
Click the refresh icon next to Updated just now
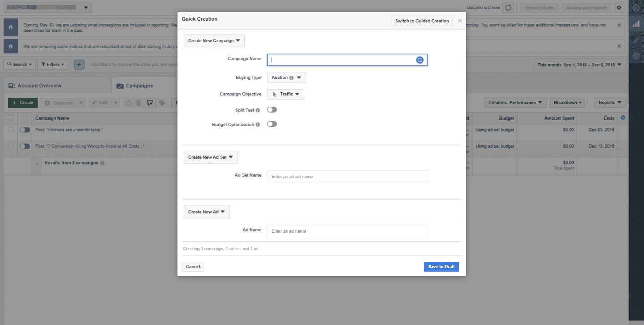pos(508,8)
